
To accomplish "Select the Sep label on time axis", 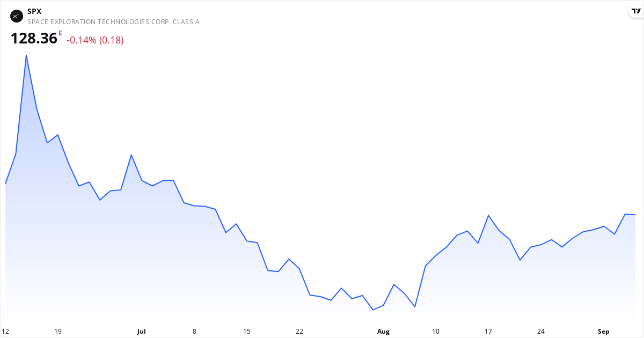I will pyautogui.click(x=604, y=332).
